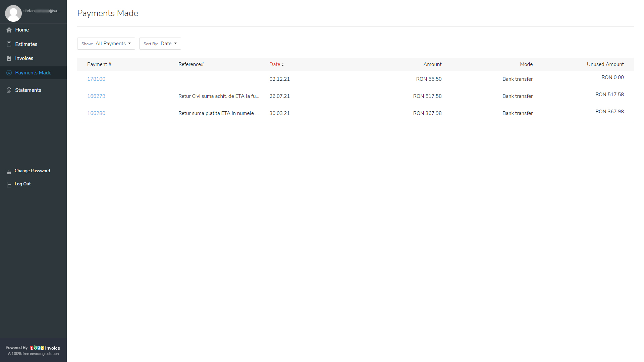The height and width of the screenshot is (362, 644).
Task: Open the Show: All Payments dropdown
Action: click(x=106, y=43)
